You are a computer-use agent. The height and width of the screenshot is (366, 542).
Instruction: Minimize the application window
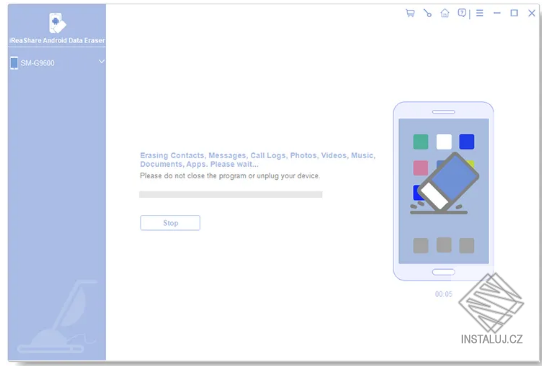497,13
